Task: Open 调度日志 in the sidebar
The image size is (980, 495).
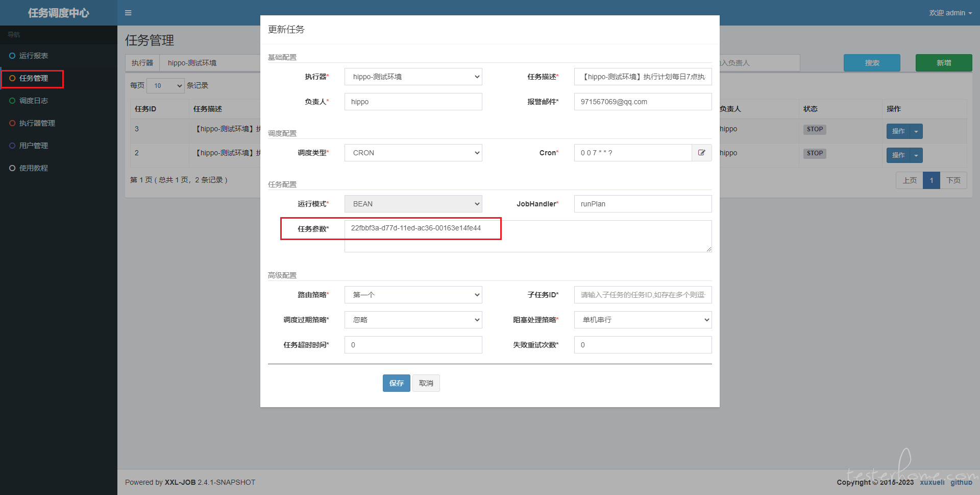Action: tap(59, 101)
